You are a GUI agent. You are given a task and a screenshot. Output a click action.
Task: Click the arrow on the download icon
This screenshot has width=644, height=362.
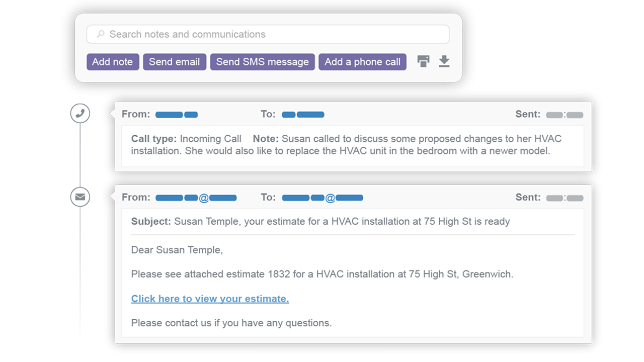click(x=444, y=59)
